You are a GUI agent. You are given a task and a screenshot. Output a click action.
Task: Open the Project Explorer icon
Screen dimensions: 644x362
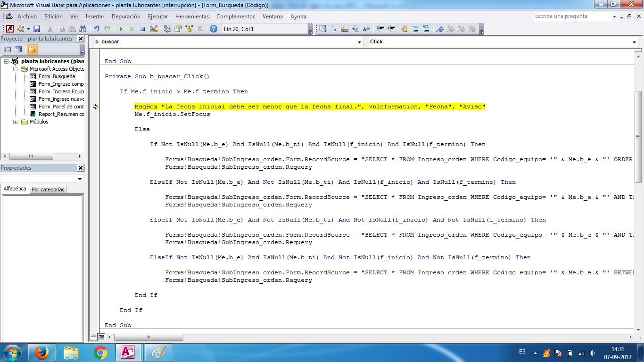coord(167,29)
